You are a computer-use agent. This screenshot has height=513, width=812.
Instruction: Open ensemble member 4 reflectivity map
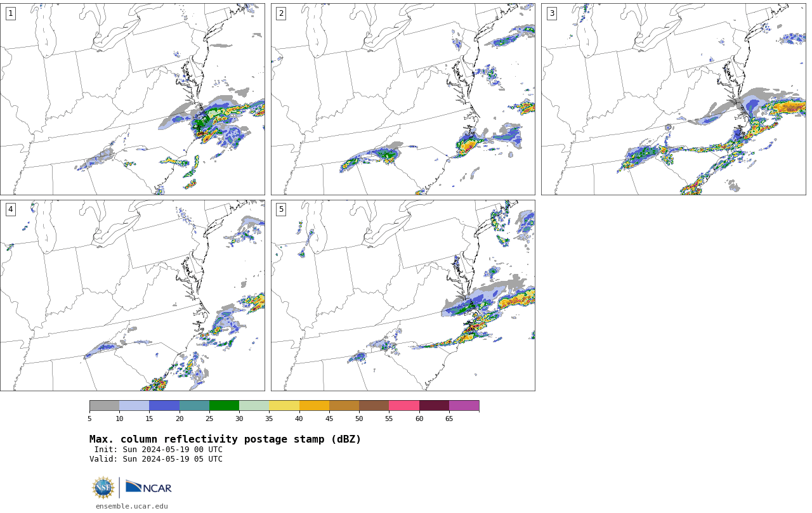133,295
